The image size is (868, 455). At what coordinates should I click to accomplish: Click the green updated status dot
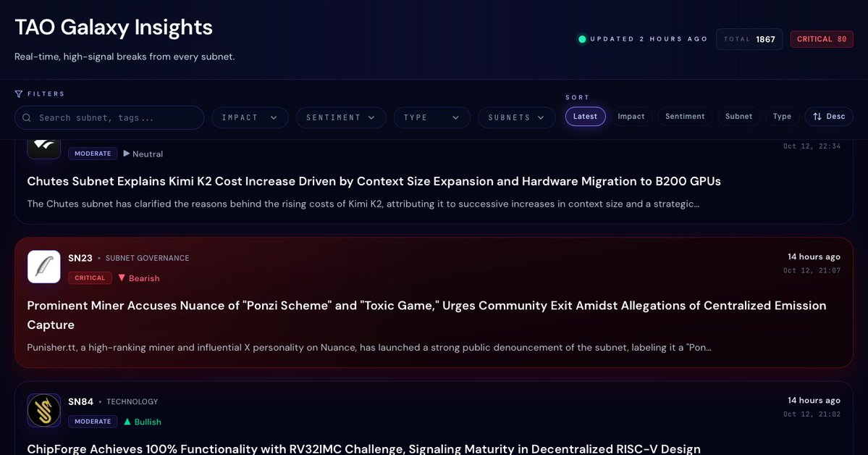point(582,39)
